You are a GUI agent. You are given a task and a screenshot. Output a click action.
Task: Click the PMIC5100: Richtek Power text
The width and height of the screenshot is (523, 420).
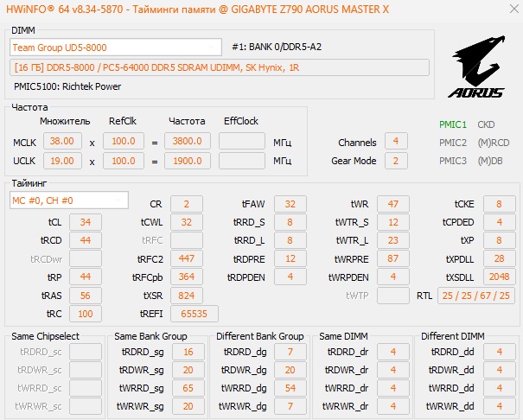(x=67, y=86)
